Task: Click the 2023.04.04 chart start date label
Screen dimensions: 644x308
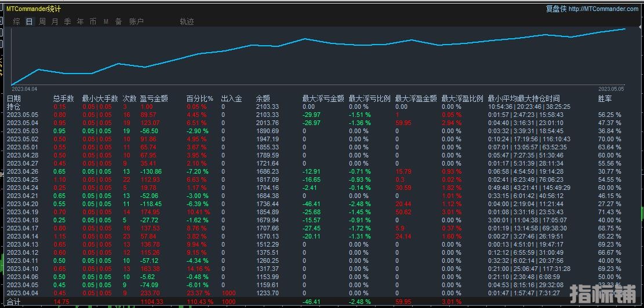Action: point(24,89)
